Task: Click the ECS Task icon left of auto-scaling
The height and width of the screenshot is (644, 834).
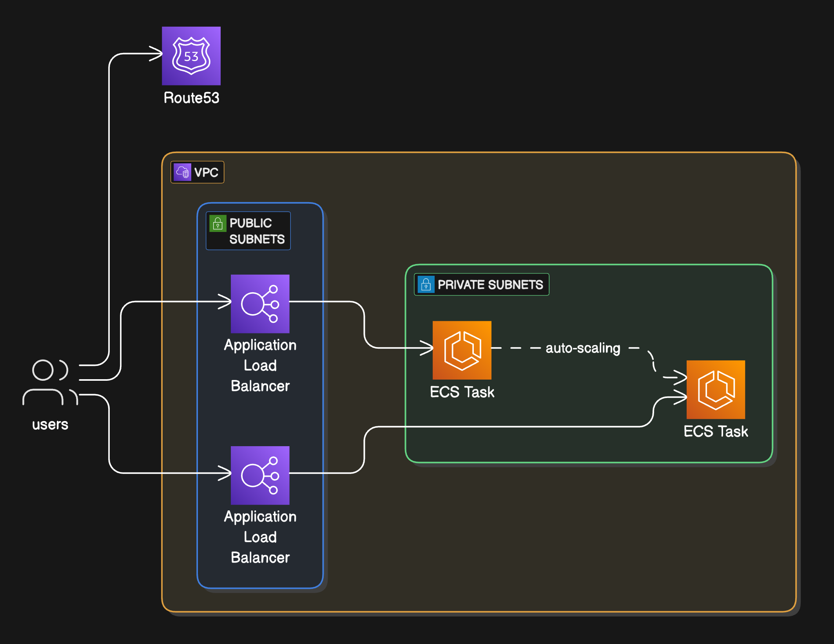Action: 462,350
